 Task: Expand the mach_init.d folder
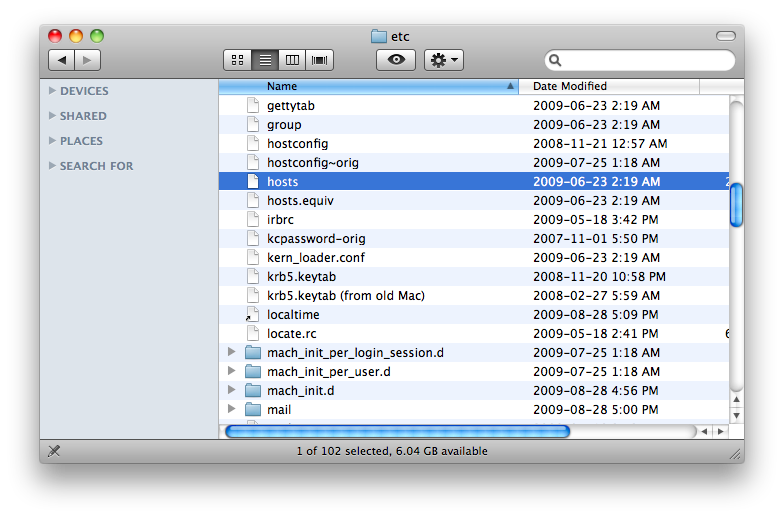pos(231,390)
